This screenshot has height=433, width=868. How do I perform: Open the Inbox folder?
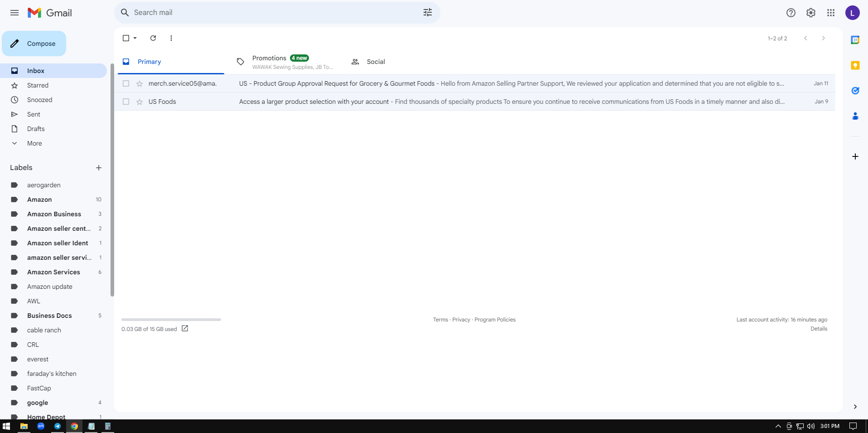coord(53,71)
